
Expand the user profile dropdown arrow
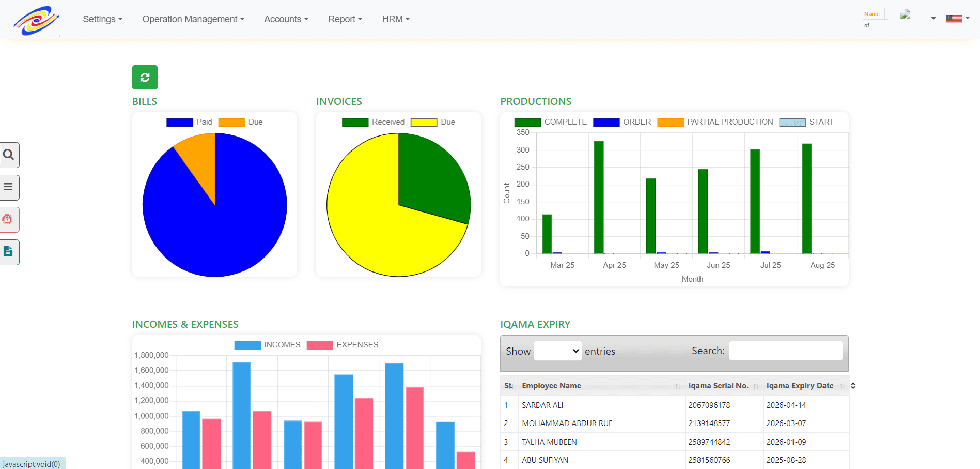pos(934,19)
